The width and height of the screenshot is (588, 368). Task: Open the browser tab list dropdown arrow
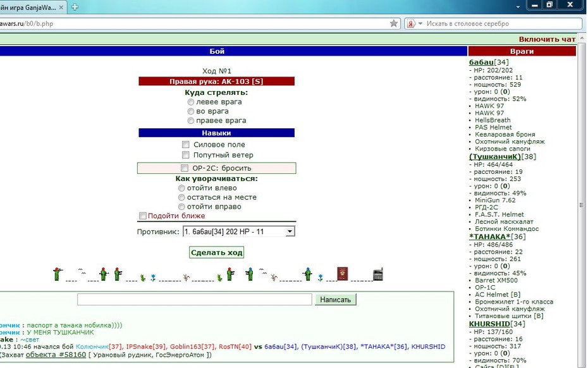coord(518,7)
